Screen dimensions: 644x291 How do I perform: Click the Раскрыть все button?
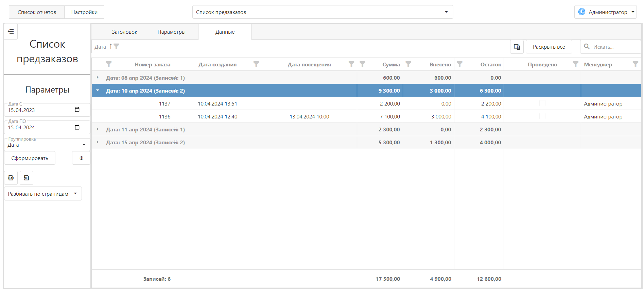[549, 47]
